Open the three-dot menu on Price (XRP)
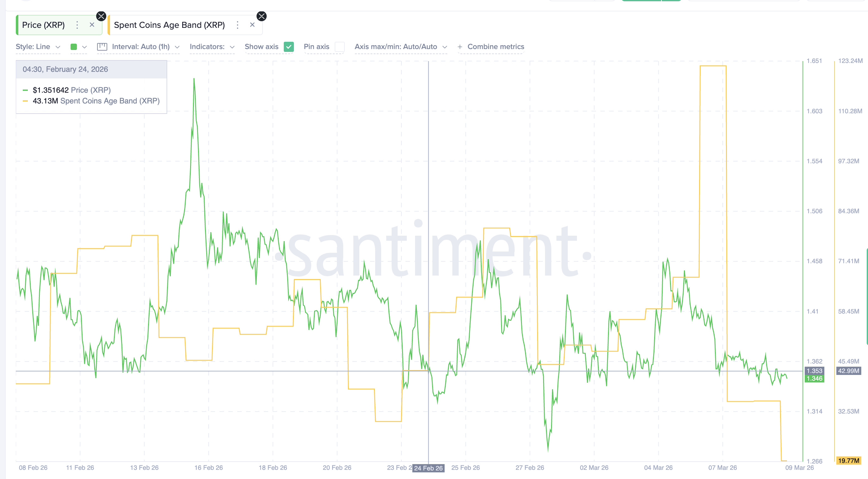 (77, 25)
